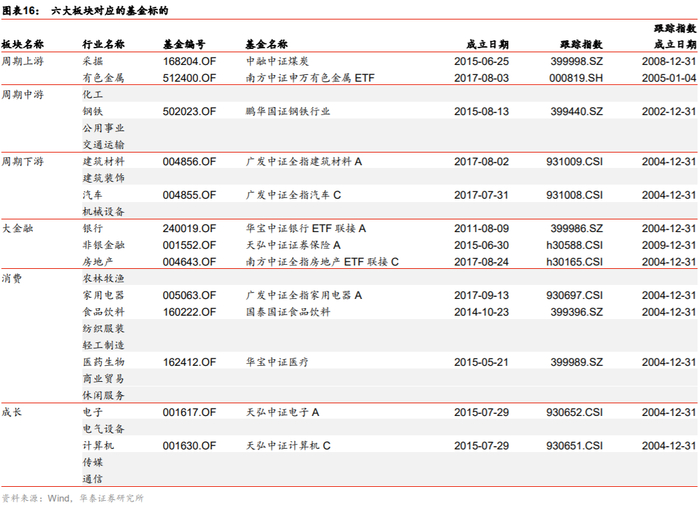Image resolution: width=700 pixels, height=509 pixels.
Task: Select tracking index 399998.SZ
Action: tap(577, 62)
